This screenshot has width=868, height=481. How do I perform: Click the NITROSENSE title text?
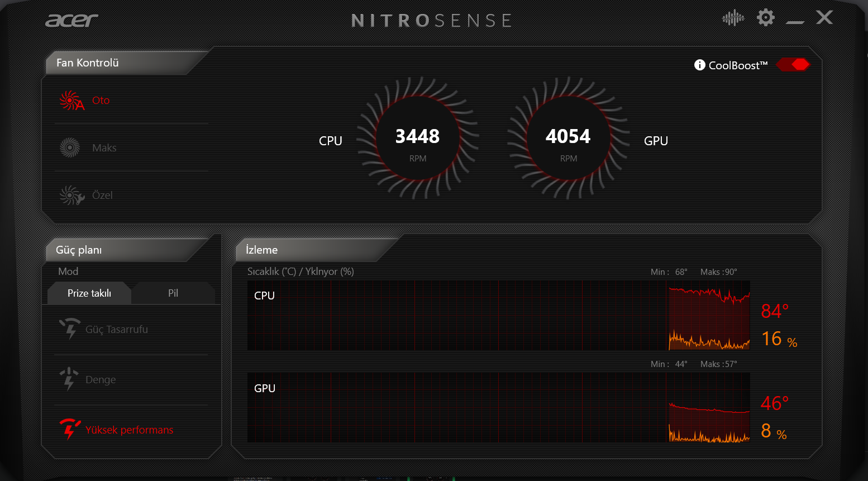(x=431, y=21)
